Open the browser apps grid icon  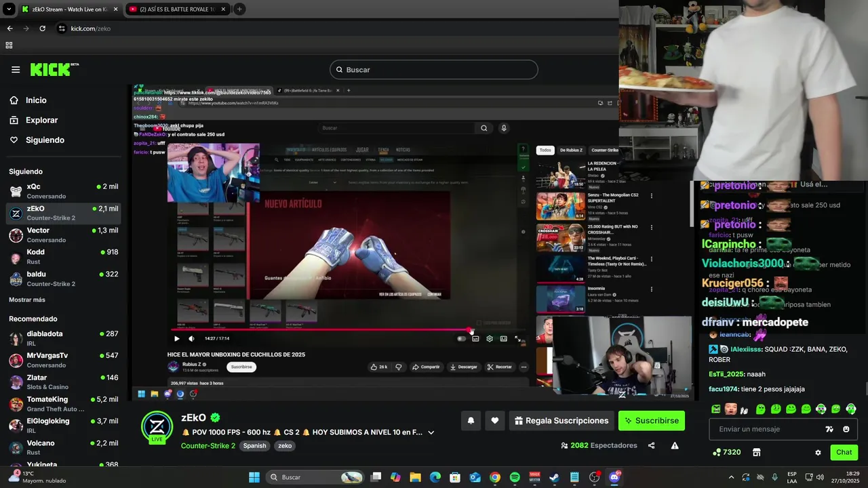[x=9, y=45]
